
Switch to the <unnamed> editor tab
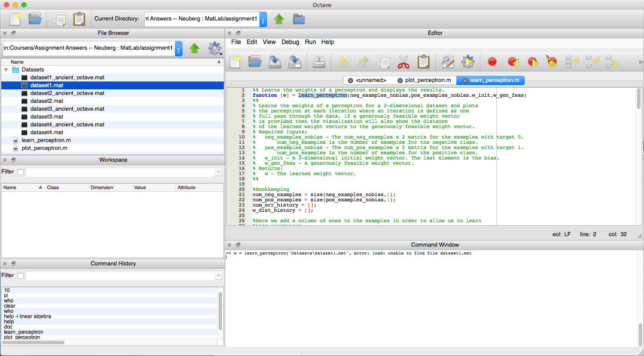(x=371, y=80)
